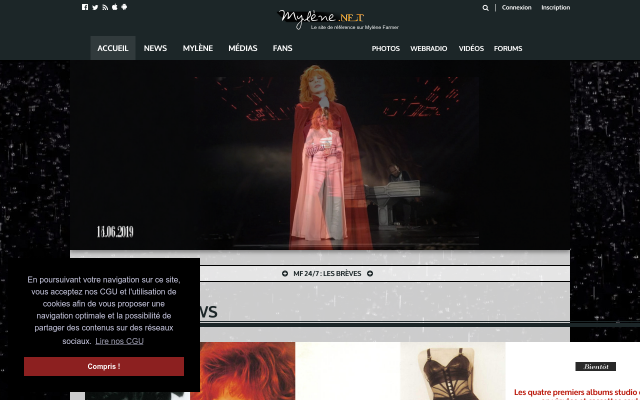Viewport: 640px width, 400px height.
Task: Open the Inscription link
Action: click(x=556, y=7)
